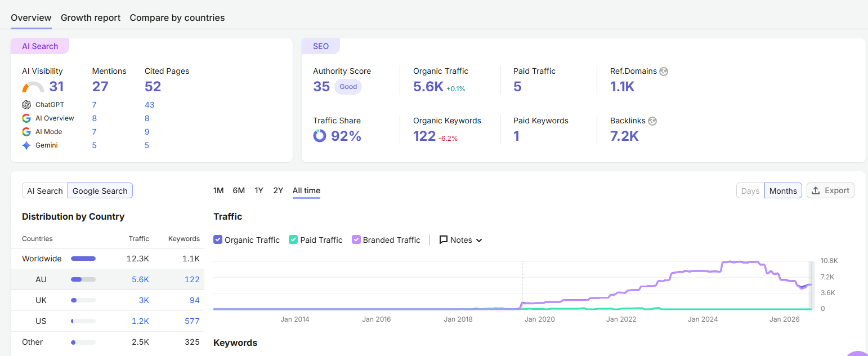Switch the data source to AI Search
This screenshot has height=356, width=868.
(45, 191)
